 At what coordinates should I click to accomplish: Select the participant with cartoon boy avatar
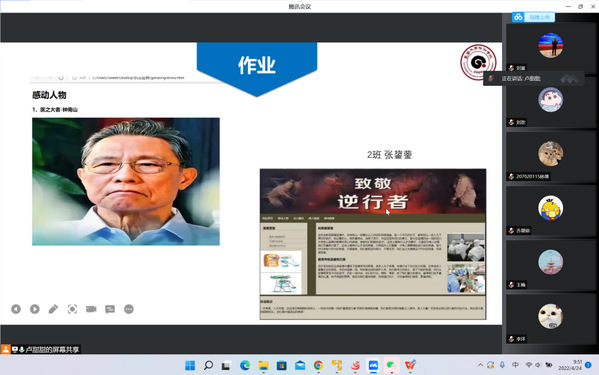pyautogui.click(x=550, y=100)
